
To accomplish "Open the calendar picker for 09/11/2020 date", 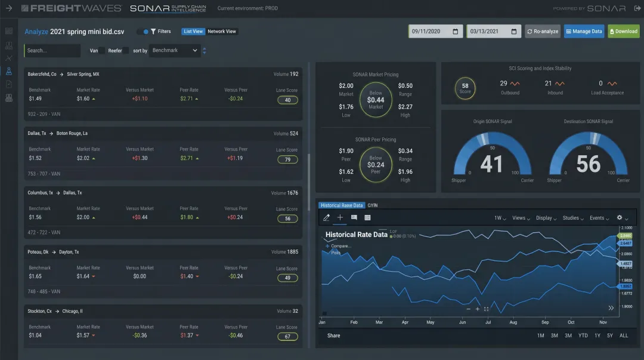I will click(x=455, y=31).
